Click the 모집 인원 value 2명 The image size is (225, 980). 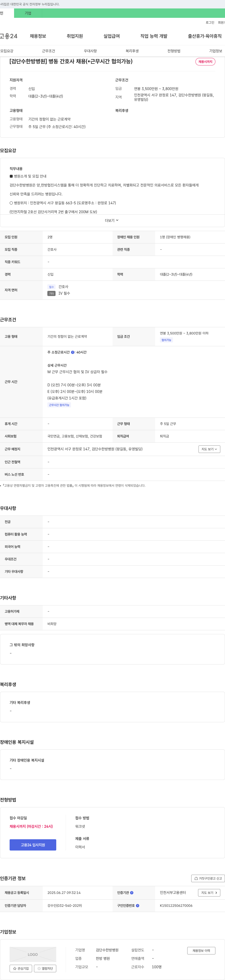tap(50, 237)
